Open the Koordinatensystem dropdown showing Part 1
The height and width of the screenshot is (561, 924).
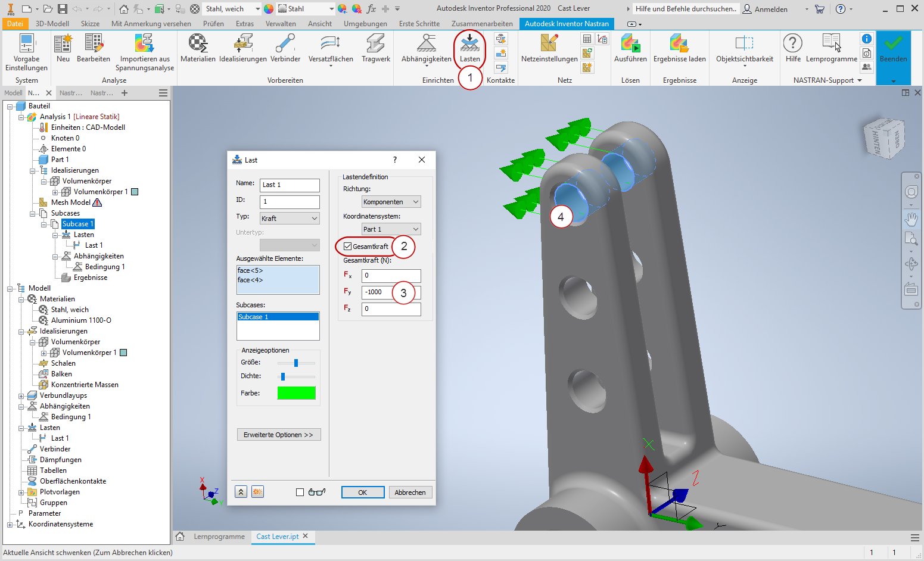pyautogui.click(x=391, y=229)
